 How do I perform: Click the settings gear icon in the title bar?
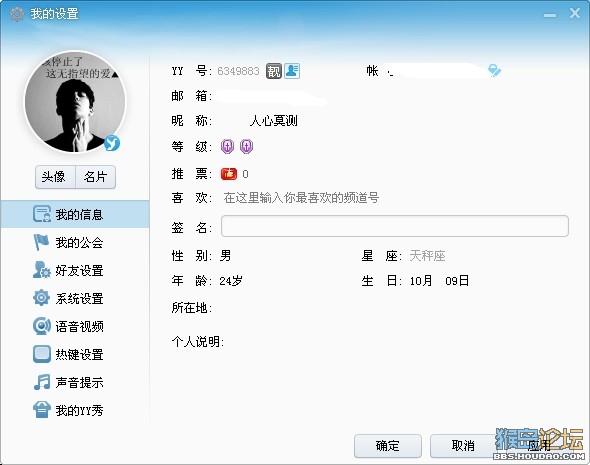17,14
